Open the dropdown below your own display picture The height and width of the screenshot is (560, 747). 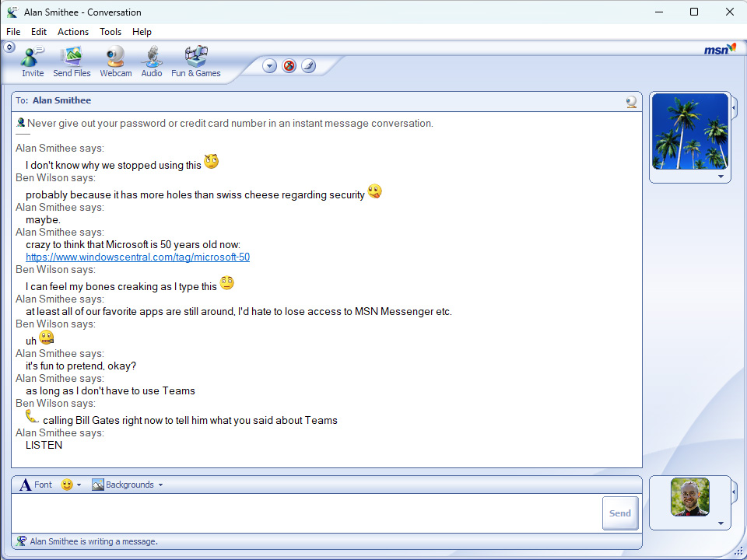pyautogui.click(x=721, y=523)
